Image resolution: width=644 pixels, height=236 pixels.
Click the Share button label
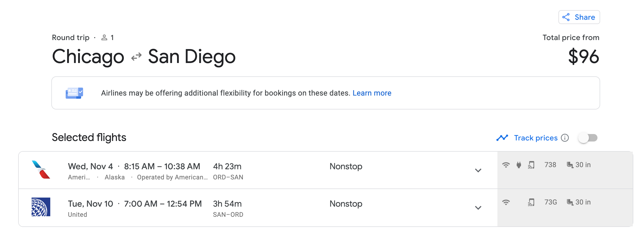click(x=585, y=17)
